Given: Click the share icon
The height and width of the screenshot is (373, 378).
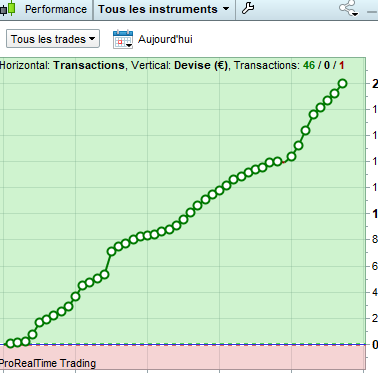Looking at the screenshot, I should [x=349, y=8].
